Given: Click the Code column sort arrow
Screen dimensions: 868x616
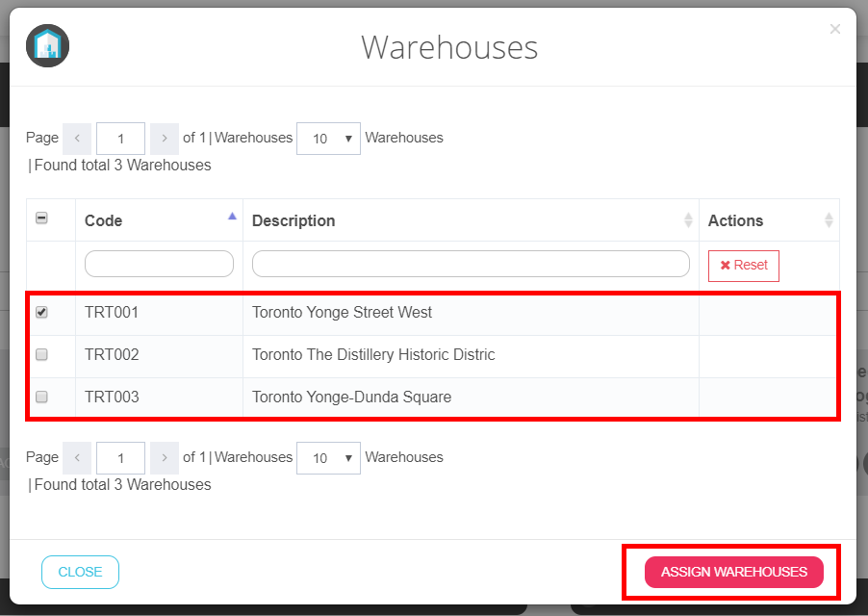Looking at the screenshot, I should 232,217.
